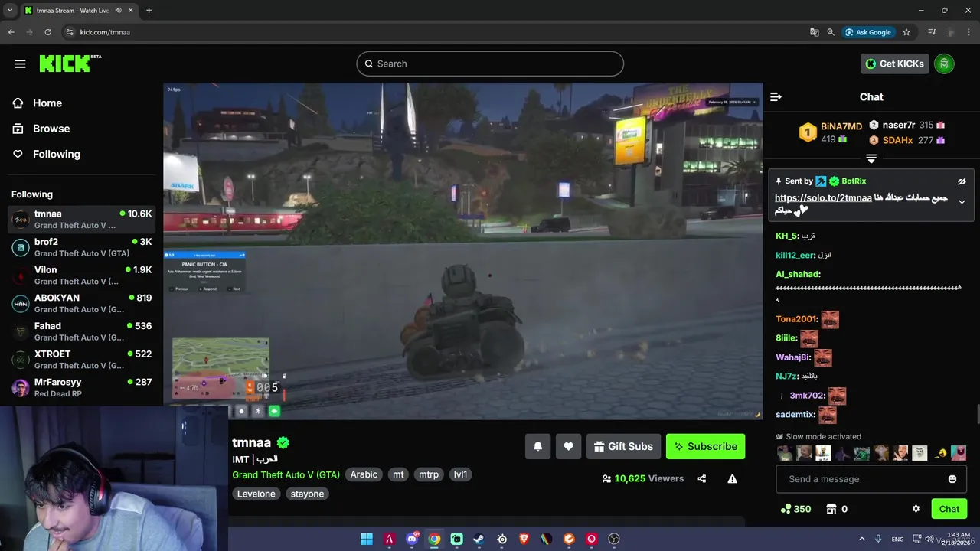Open the translate page icon in address bar
Image resolution: width=980 pixels, height=551 pixels.
pyautogui.click(x=815, y=32)
